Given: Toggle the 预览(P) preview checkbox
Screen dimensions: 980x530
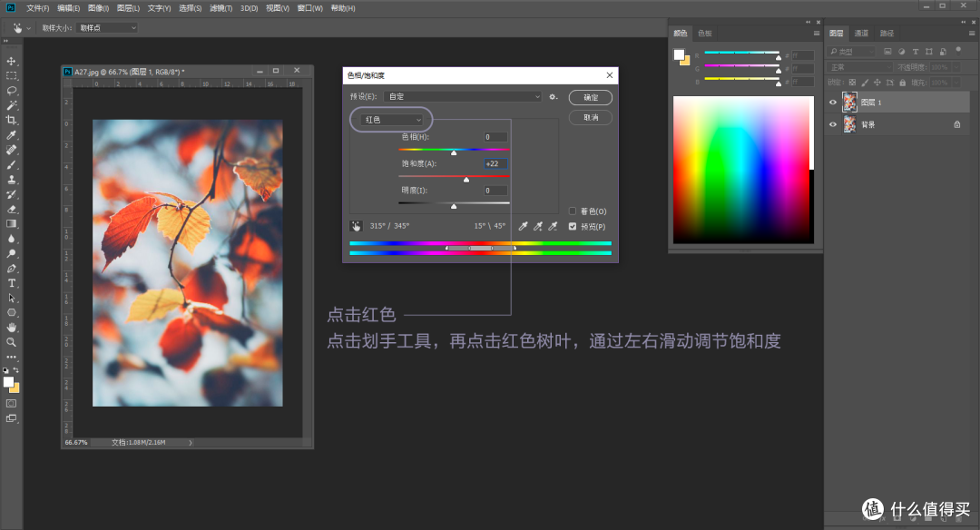Looking at the screenshot, I should (573, 226).
